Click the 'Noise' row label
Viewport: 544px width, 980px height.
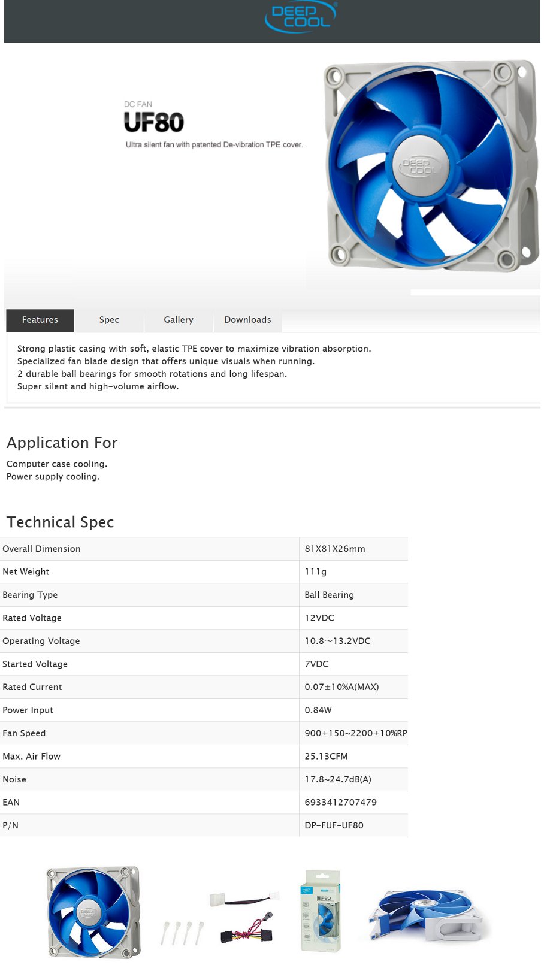[14, 779]
